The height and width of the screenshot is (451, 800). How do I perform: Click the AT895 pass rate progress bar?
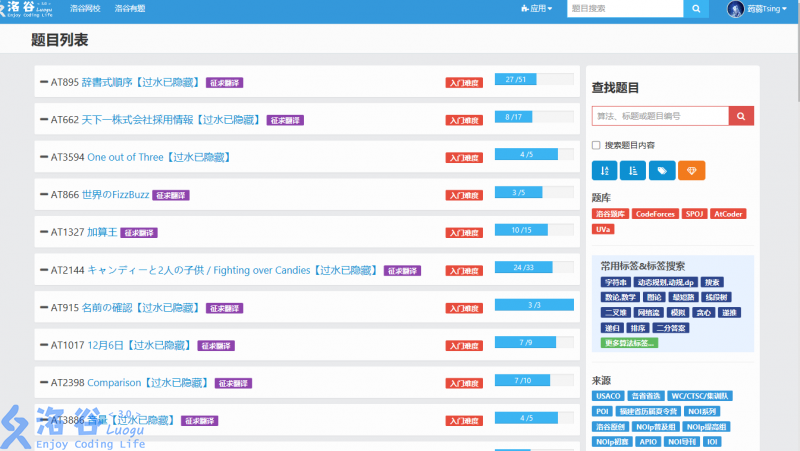click(x=534, y=79)
